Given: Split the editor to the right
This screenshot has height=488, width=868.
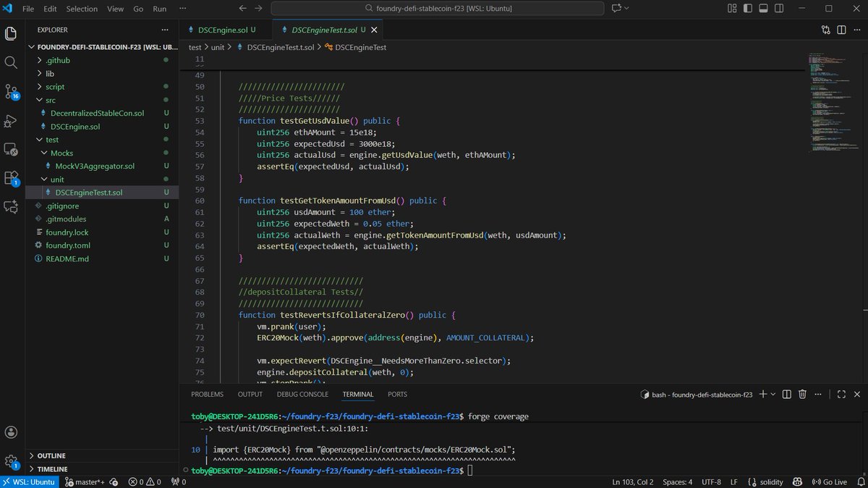Looking at the screenshot, I should (841, 30).
